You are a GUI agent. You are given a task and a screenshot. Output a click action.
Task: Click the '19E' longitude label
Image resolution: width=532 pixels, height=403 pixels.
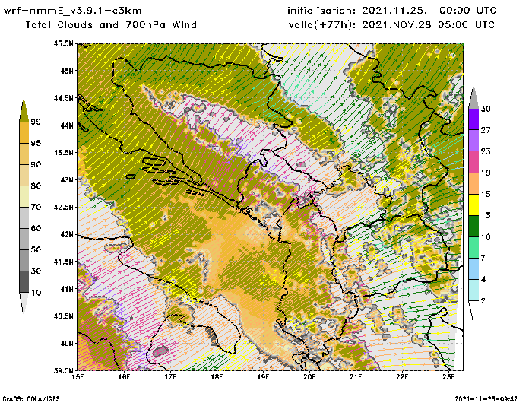[x=263, y=377]
